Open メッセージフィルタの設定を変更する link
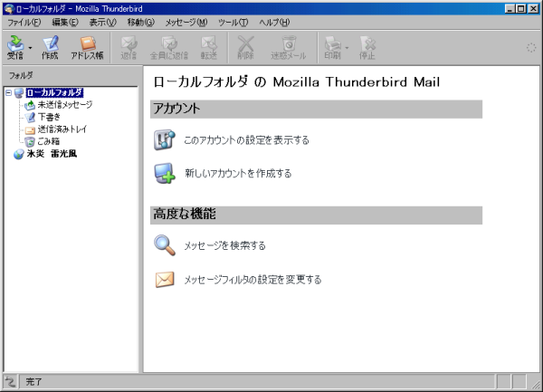The image size is (543, 392). [x=252, y=280]
